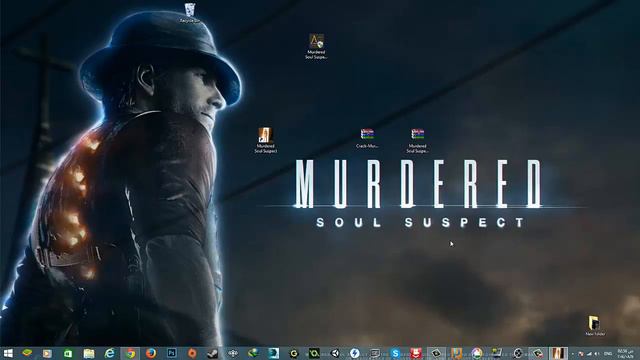Open File Explorer from the taskbar
This screenshot has width=640, height=360.
coord(89,353)
